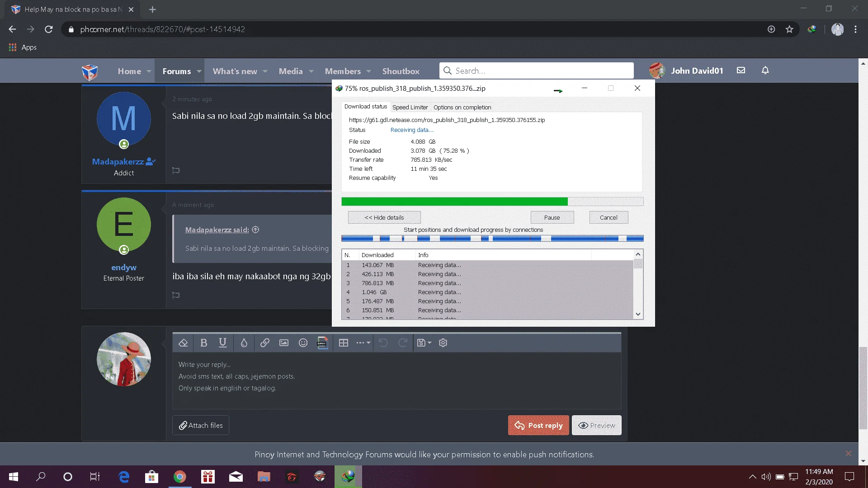This screenshot has height=488, width=868.
Task: Open new browser tab plus button
Action: (152, 9)
